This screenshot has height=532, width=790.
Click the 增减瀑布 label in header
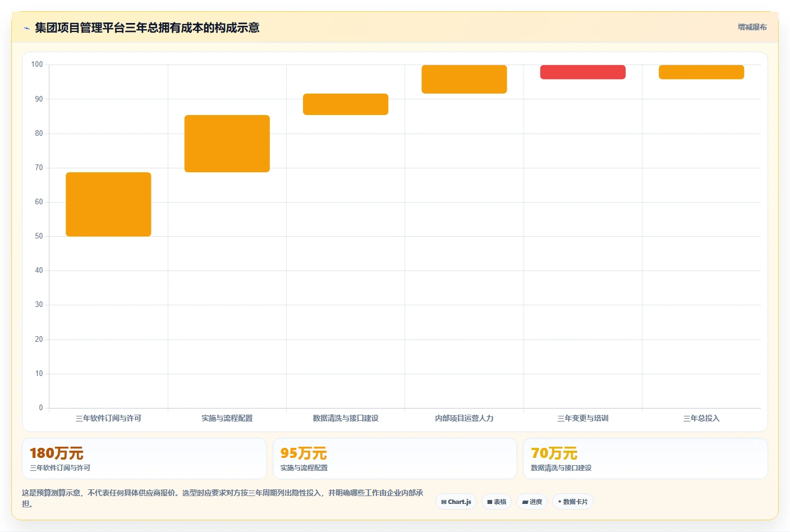tap(752, 27)
